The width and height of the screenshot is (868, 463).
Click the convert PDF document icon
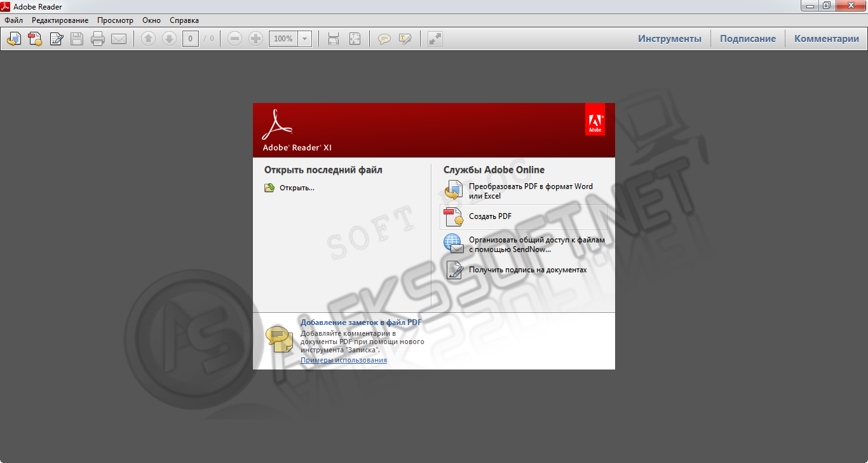tap(454, 190)
